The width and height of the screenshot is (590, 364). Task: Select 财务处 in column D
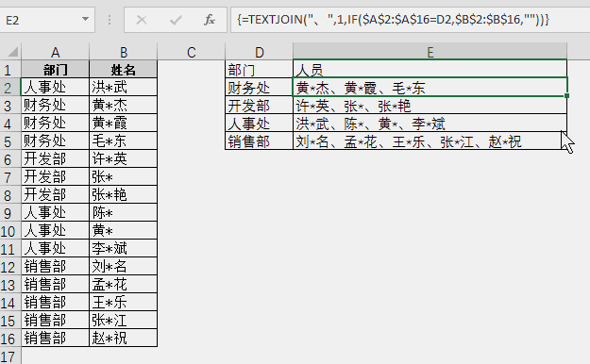pos(259,88)
